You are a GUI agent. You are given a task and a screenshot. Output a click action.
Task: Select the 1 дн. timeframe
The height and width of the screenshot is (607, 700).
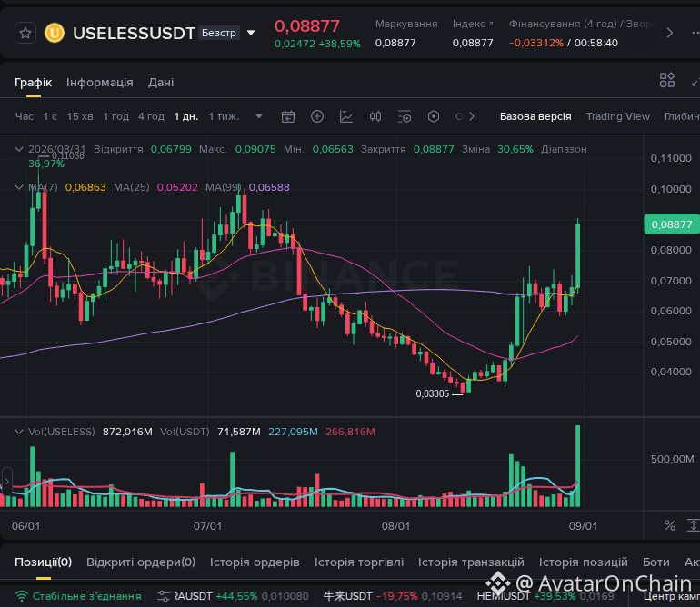pos(185,116)
